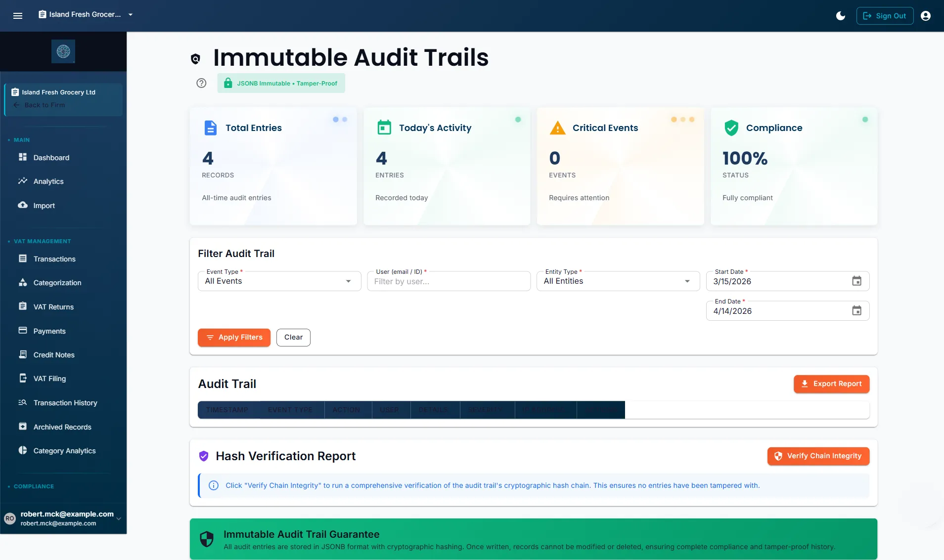The image size is (944, 560).
Task: Click the Credit Notes receipt icon
Action: click(x=23, y=354)
